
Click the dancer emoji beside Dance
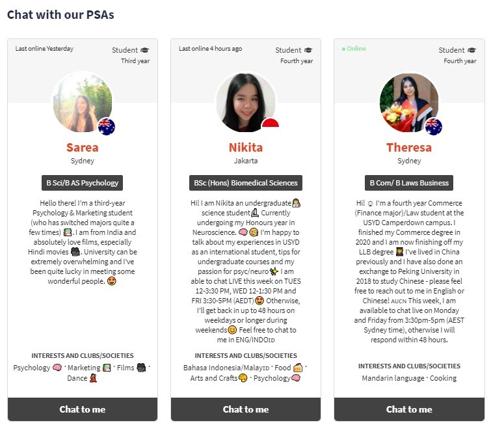point(93,378)
